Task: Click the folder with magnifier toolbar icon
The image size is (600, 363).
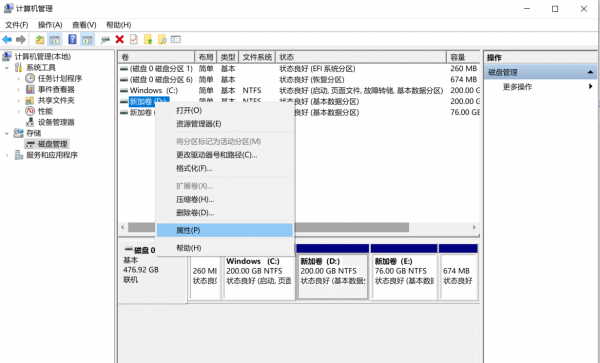Action: pos(162,39)
